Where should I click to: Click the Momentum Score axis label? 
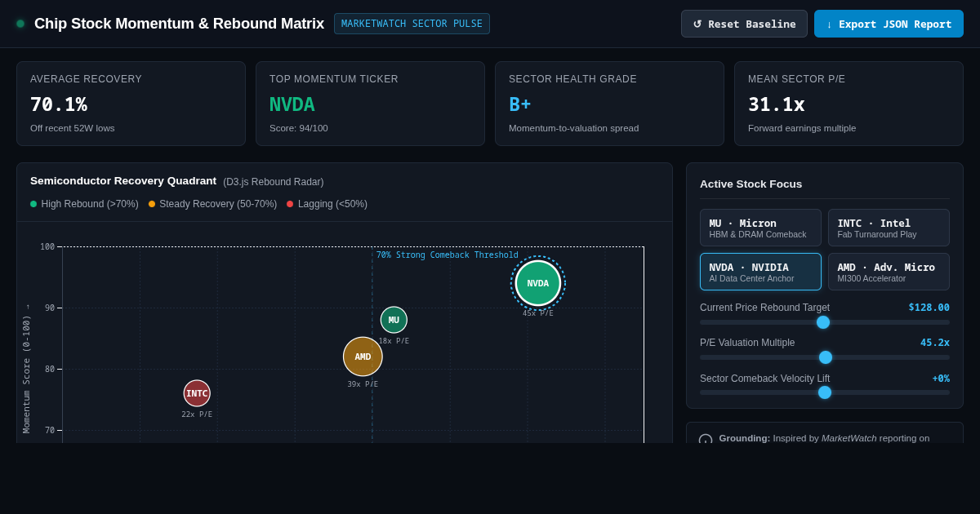[x=26, y=369]
